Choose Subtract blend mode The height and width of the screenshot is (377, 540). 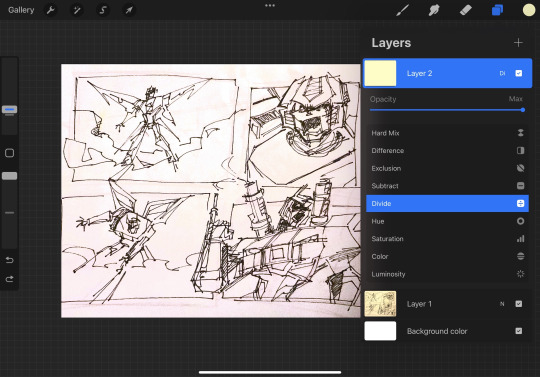pyautogui.click(x=447, y=186)
